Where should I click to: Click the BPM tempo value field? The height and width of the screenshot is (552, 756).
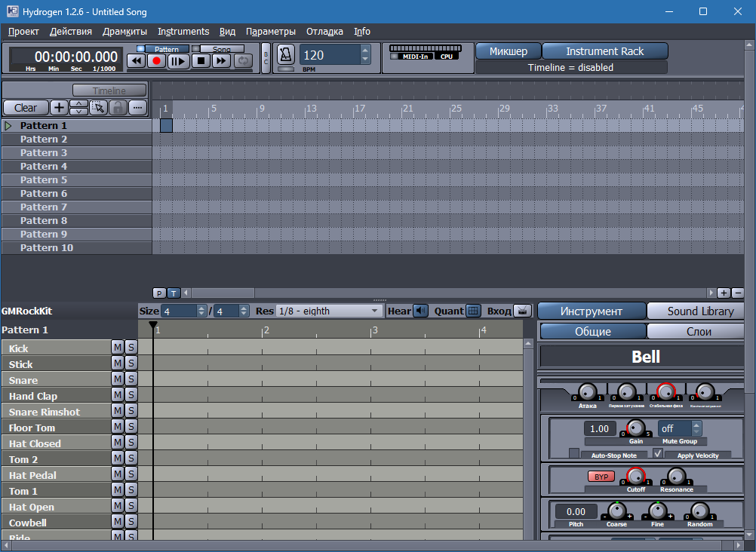click(330, 55)
